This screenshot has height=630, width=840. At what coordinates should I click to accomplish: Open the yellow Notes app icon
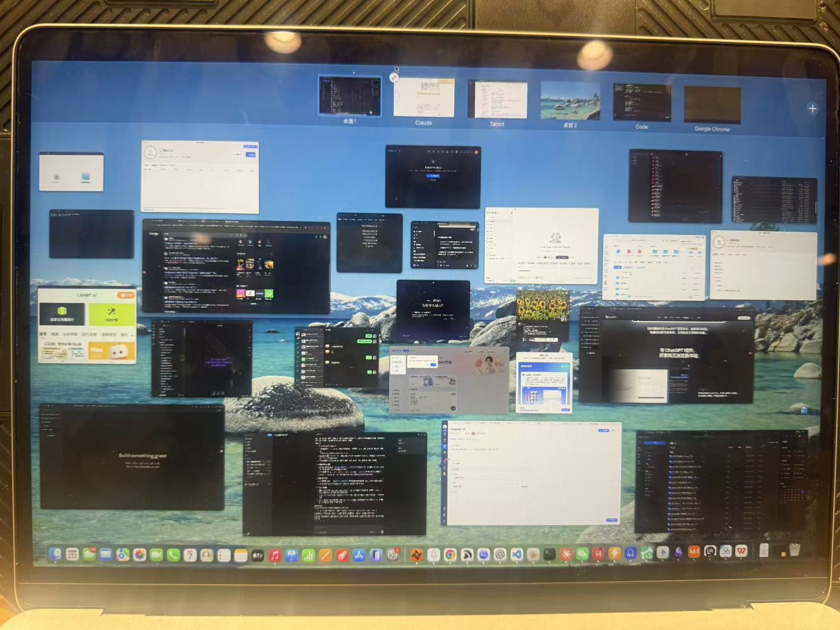pyautogui.click(x=241, y=556)
